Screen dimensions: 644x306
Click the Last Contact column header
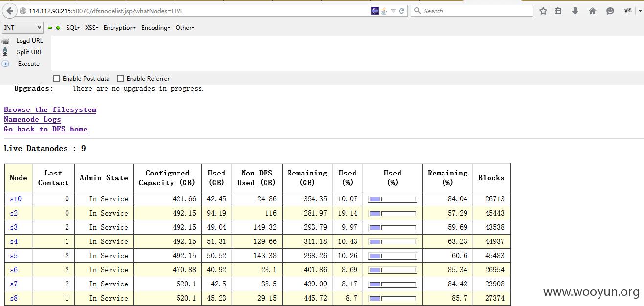point(53,178)
